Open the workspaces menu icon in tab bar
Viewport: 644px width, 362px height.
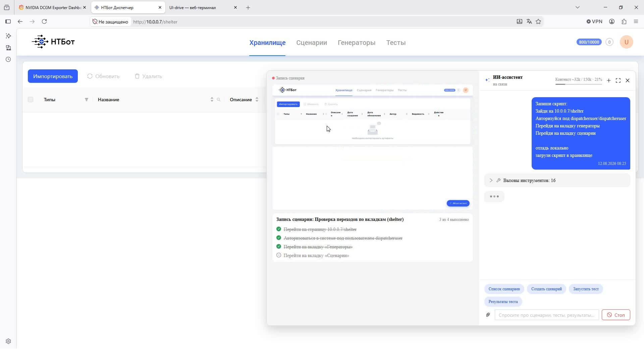point(7,7)
